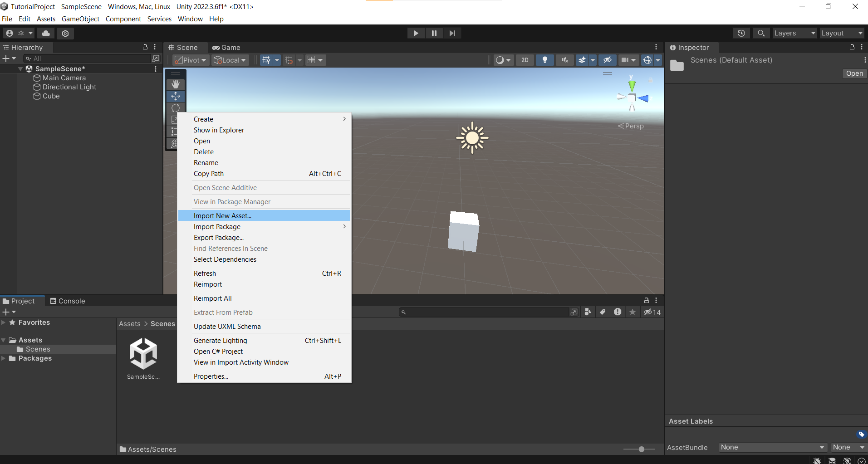
Task: Select the Move tool in Scene
Action: coord(176,96)
